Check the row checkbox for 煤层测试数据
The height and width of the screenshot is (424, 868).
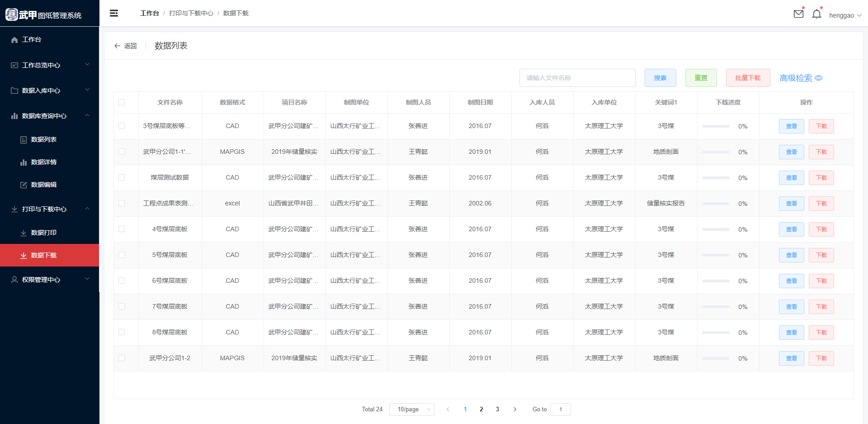coord(122,177)
